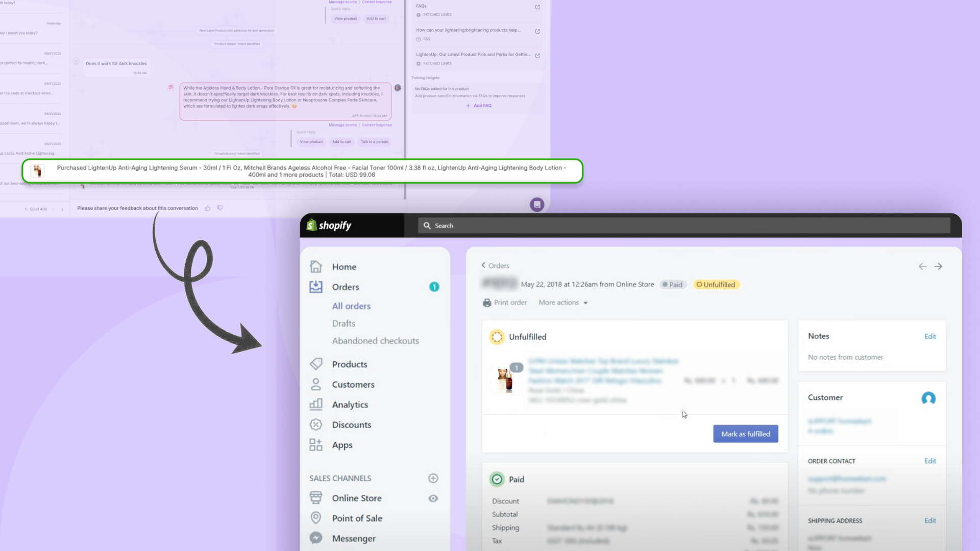Click the Products icon in sidebar

316,363
